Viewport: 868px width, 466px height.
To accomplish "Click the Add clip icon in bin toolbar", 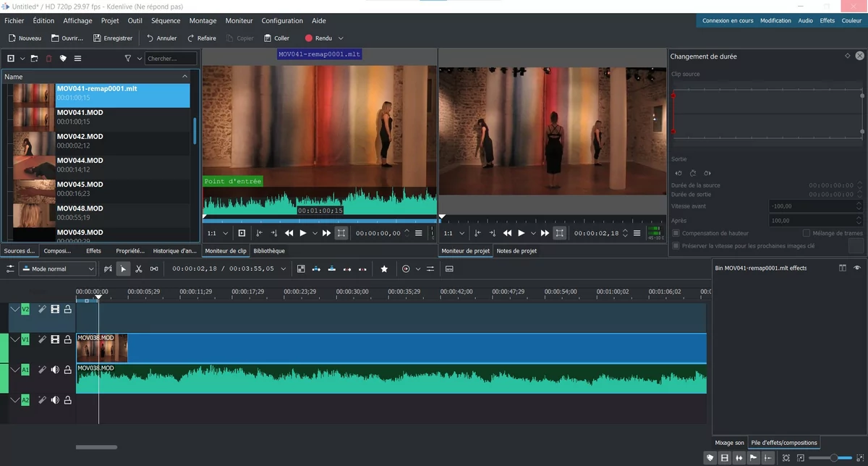I will pyautogui.click(x=11, y=58).
